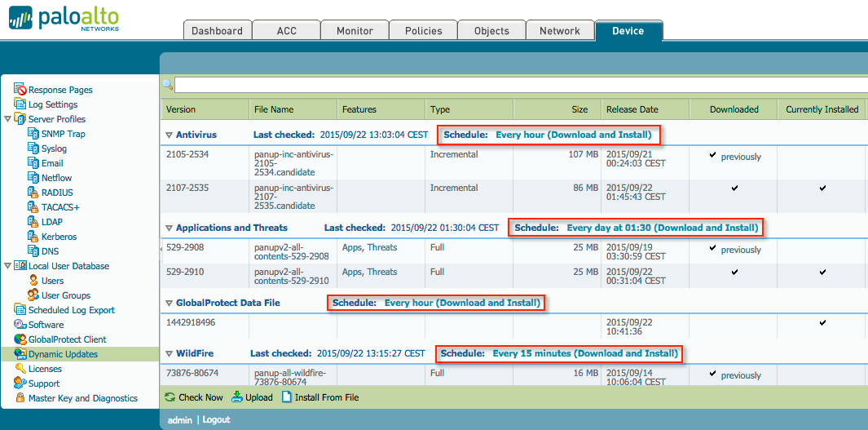Collapse the Server Profiles tree node
This screenshot has width=868, height=430.
tap(7, 119)
